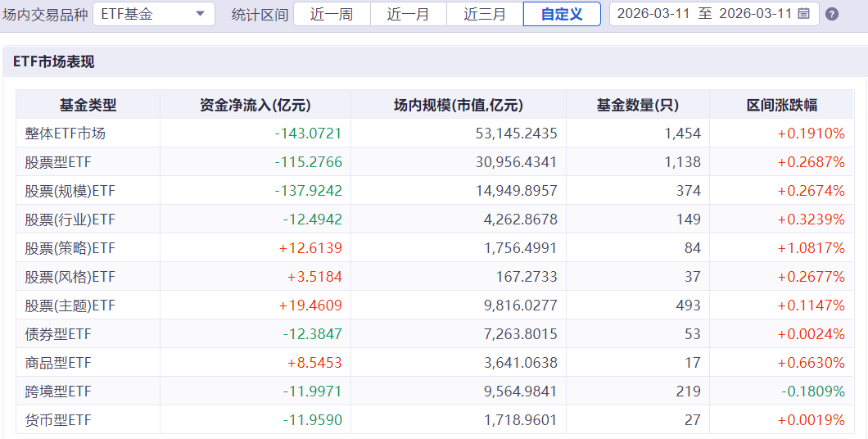
Task: Click the 股票(行业)ETF row label
Action: point(70,219)
